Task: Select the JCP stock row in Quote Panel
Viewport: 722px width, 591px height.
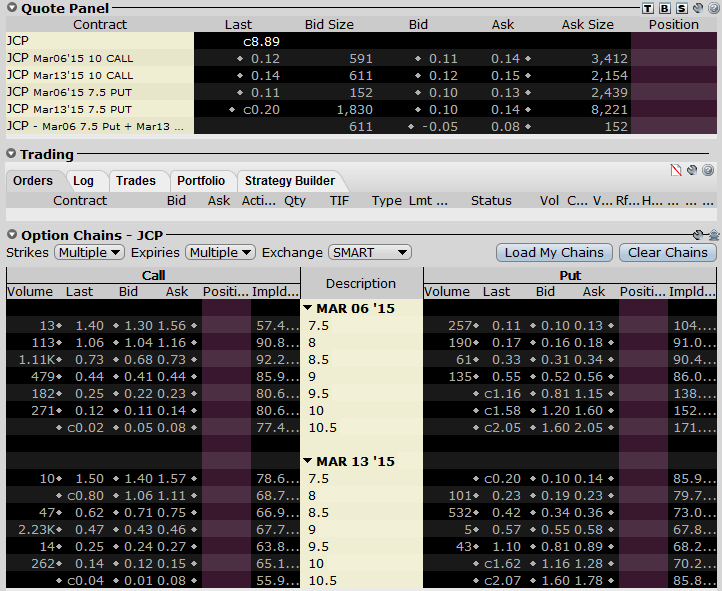Action: coord(99,41)
